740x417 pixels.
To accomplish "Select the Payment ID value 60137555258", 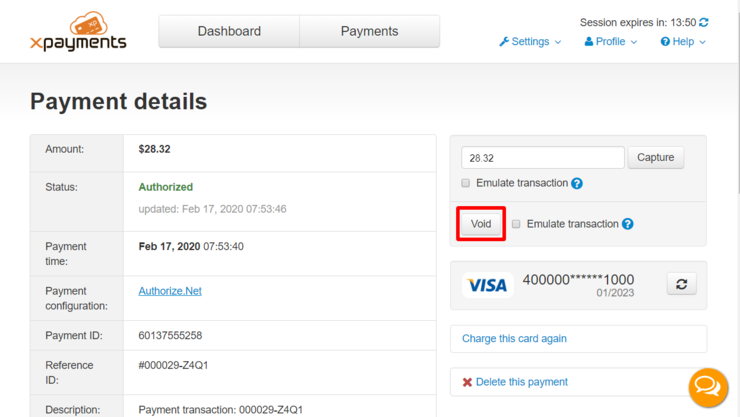I will (x=170, y=335).
